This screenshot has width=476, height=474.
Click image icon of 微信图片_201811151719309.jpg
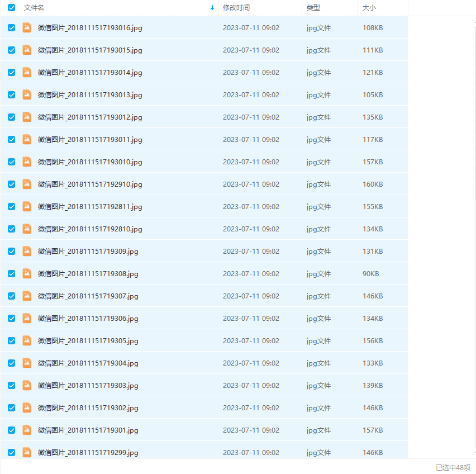pos(27,251)
